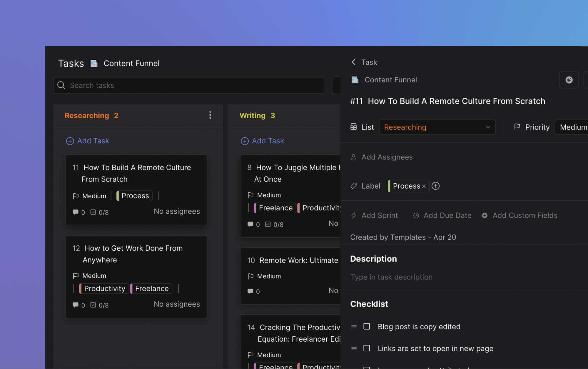
Task: Click the checklist count icon on task 11
Action: coord(93,212)
